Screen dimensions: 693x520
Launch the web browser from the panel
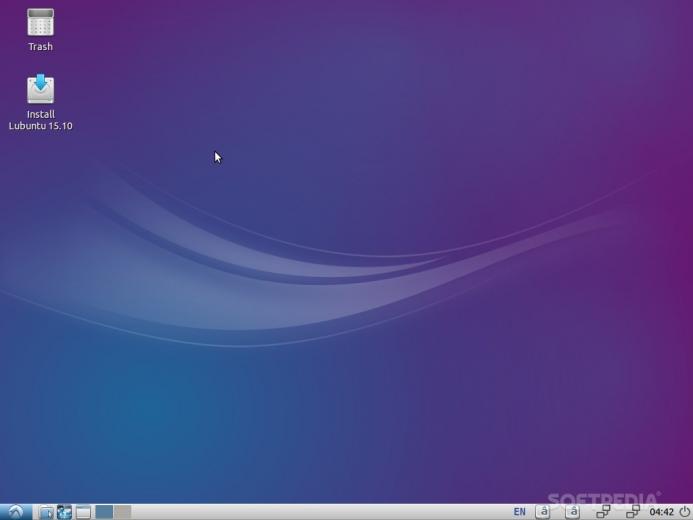[65, 512]
